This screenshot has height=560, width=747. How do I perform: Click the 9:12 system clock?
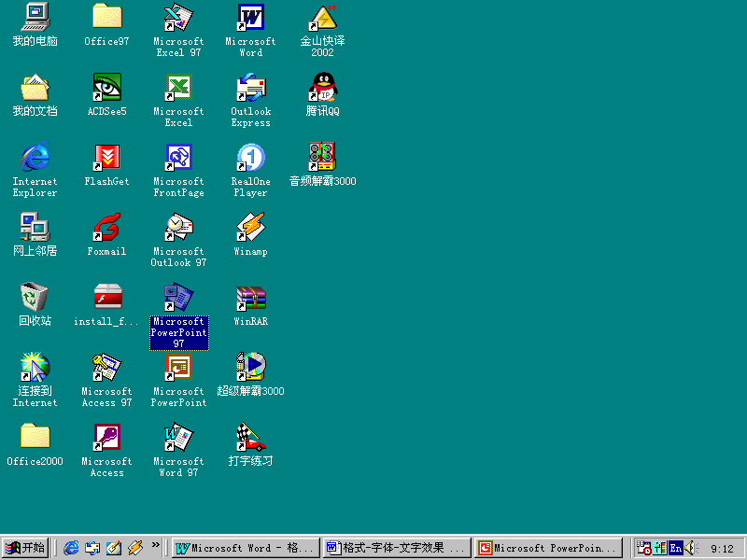point(722,549)
